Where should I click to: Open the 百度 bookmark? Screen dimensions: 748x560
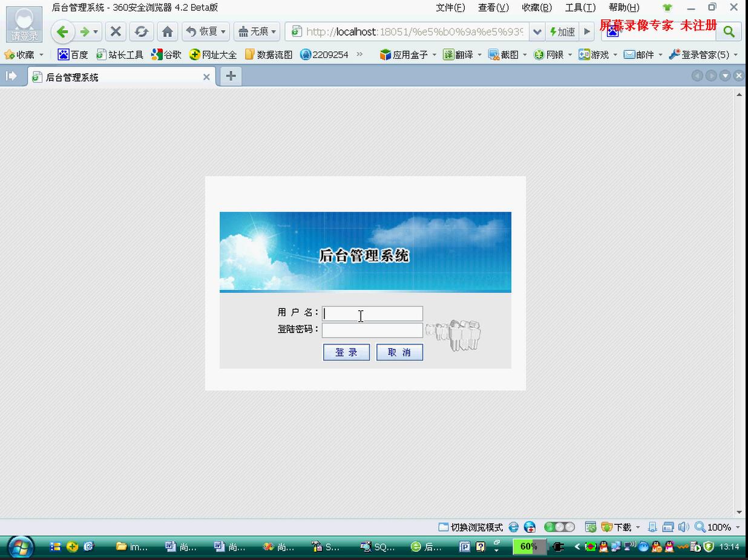click(73, 54)
